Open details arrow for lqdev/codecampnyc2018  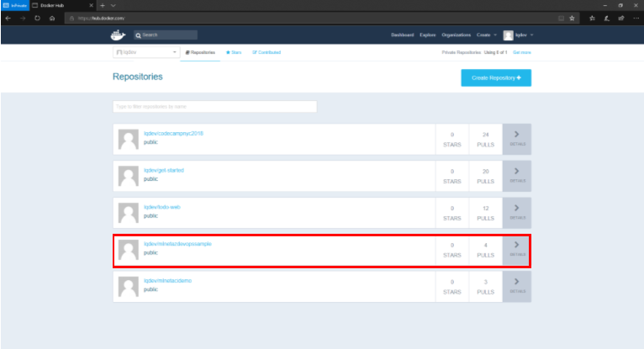(517, 140)
